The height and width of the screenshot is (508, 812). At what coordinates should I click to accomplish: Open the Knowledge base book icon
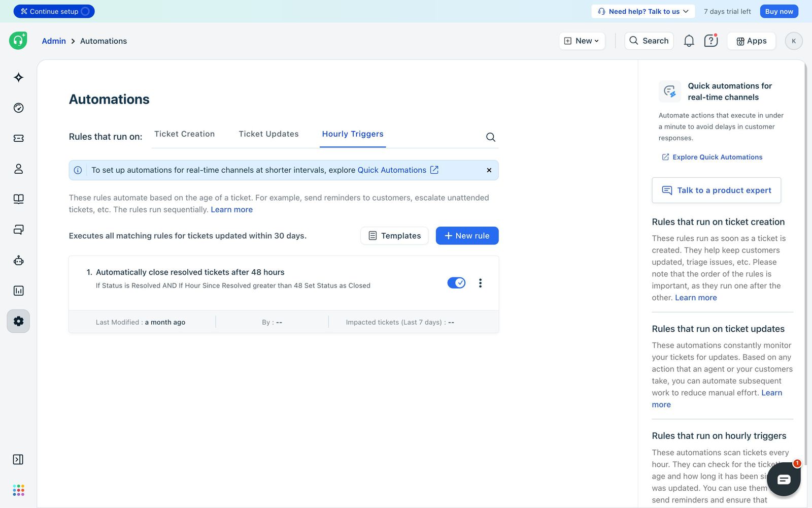[x=18, y=199]
